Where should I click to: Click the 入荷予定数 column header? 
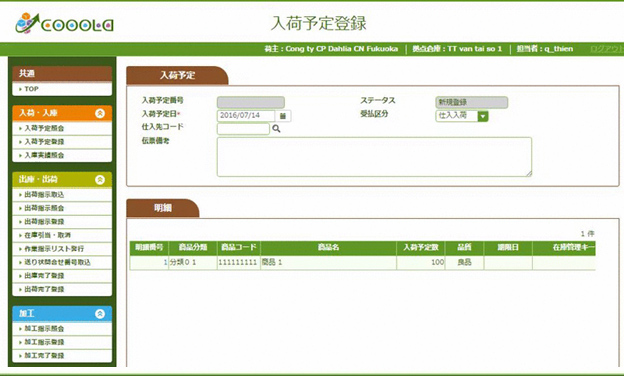click(421, 247)
